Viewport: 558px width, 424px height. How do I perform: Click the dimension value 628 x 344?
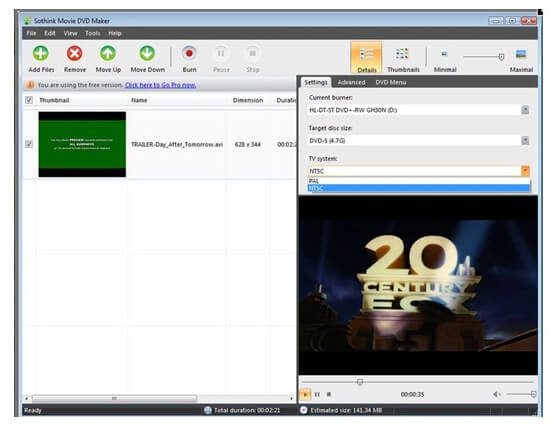click(248, 144)
